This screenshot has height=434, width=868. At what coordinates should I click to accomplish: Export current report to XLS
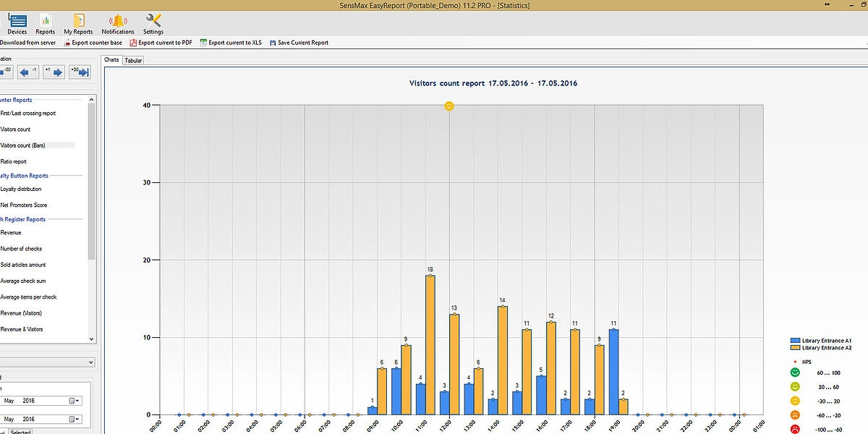point(231,43)
